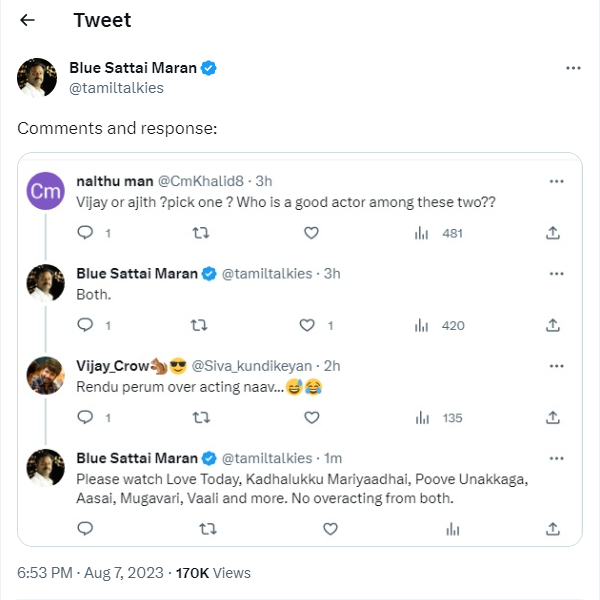Click the back arrow beside Tweet
Screen dimensions: 600x600
pyautogui.click(x=27, y=20)
